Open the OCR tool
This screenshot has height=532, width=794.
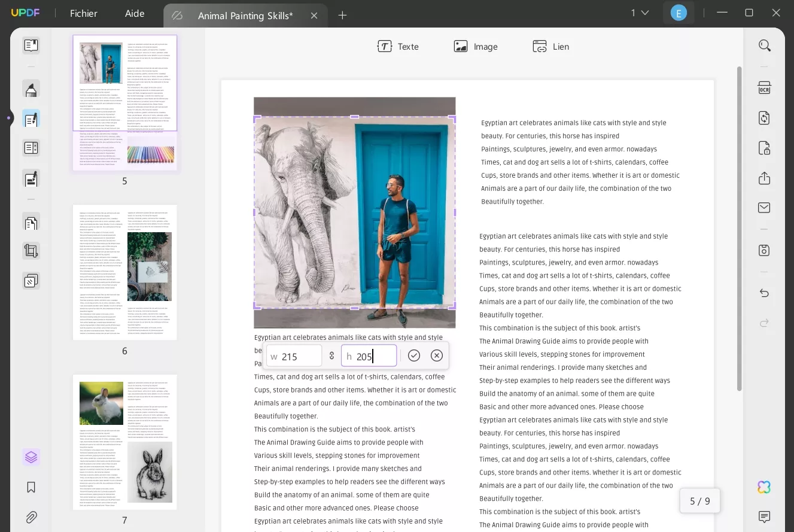coord(764,87)
